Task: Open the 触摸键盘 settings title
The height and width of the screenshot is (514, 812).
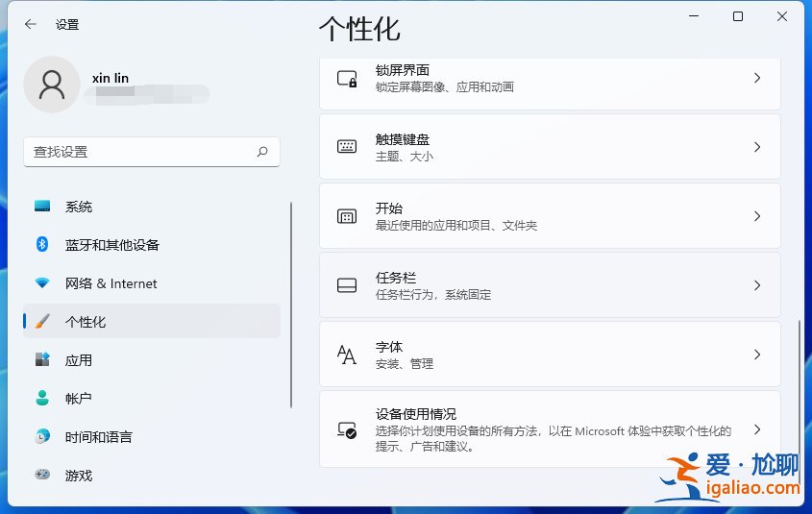Action: [403, 139]
